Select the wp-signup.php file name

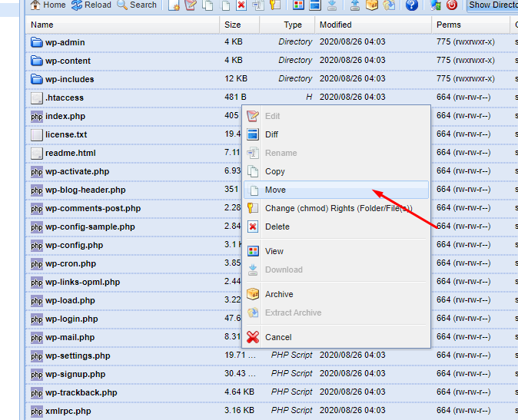[75, 375]
